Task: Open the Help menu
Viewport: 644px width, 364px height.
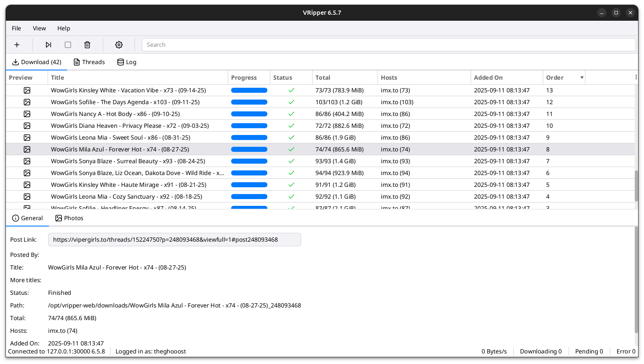Action: click(64, 28)
